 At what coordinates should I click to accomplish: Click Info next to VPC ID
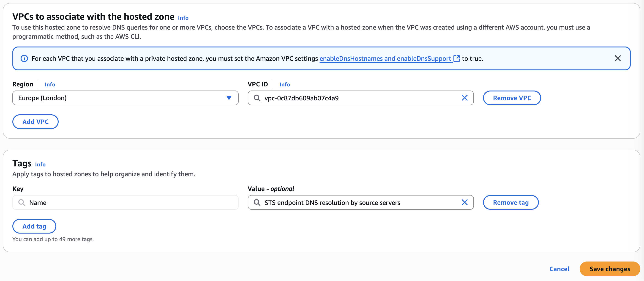[284, 84]
